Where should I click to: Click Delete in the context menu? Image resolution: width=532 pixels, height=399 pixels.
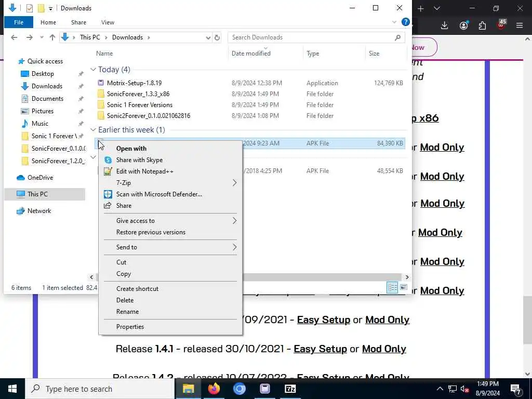(x=125, y=300)
